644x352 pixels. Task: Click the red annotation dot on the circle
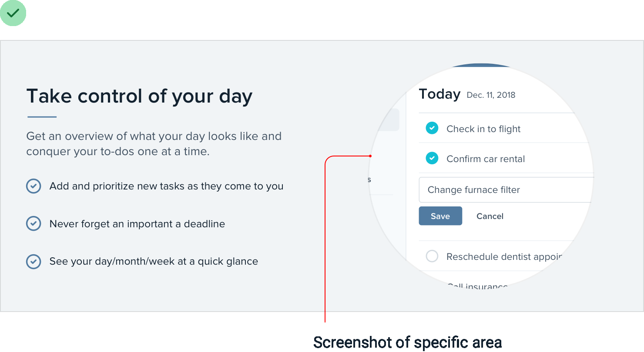click(x=370, y=156)
